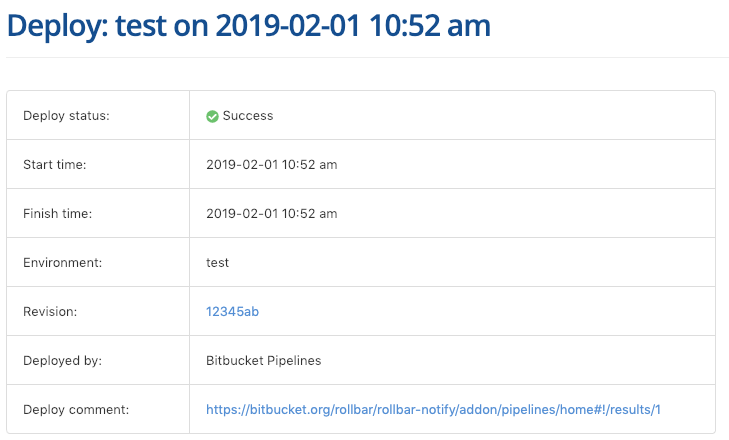Screen dimensions: 729x440
Task: Click the green Success checkmark icon
Action: (212, 116)
